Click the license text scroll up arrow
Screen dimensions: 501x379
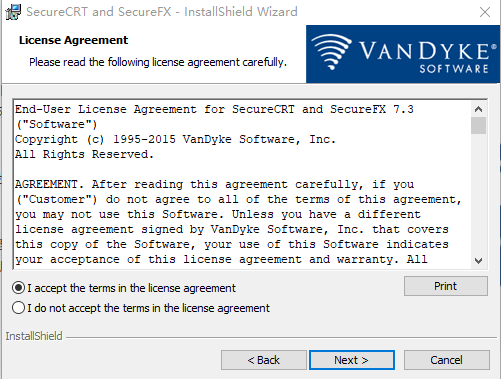(478, 109)
